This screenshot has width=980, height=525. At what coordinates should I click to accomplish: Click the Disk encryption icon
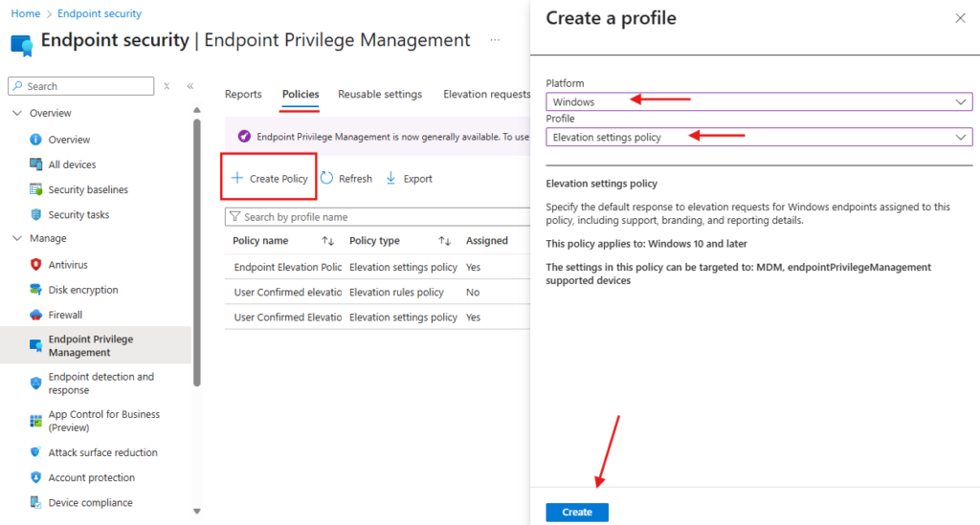35,290
